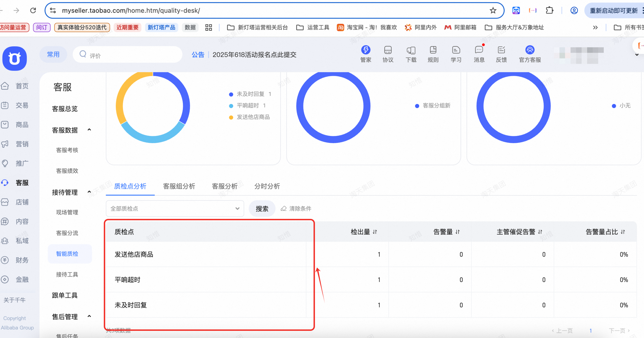Open the 学习 learning icon
The image size is (644, 338).
pyautogui.click(x=456, y=50)
